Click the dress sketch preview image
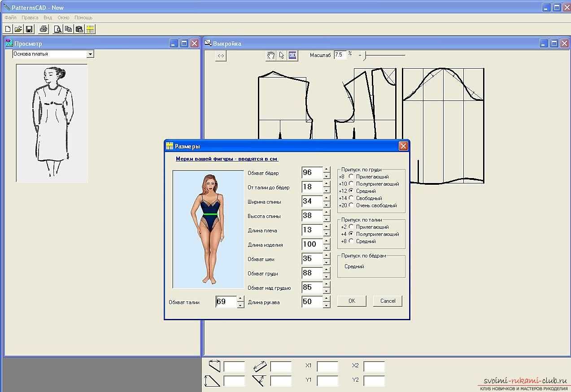The width and height of the screenshot is (571, 392). [x=52, y=123]
